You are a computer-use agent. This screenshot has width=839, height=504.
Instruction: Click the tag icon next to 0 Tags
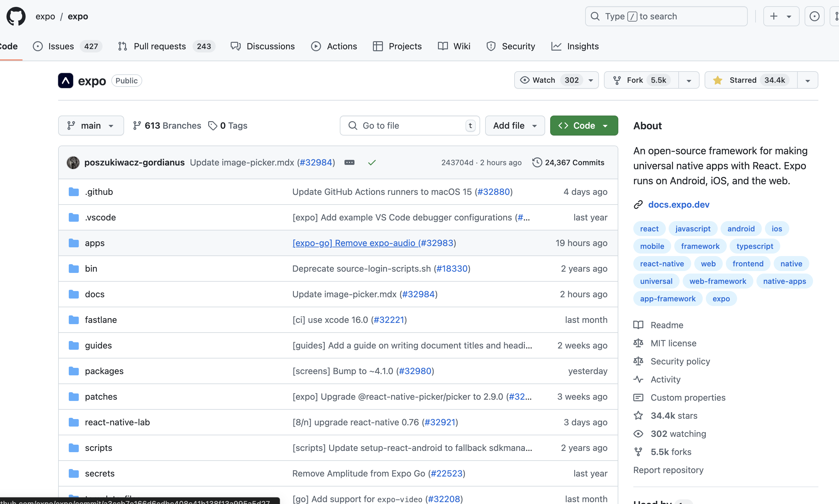tap(213, 125)
